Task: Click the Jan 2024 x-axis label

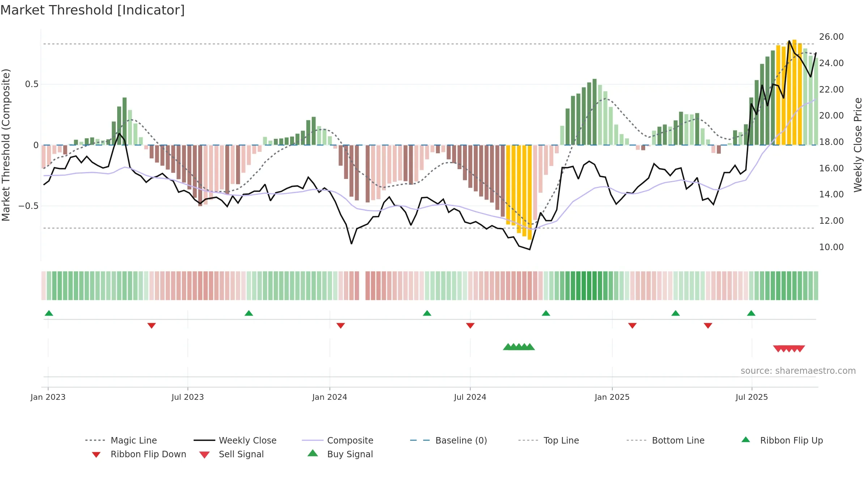Action: point(330,397)
